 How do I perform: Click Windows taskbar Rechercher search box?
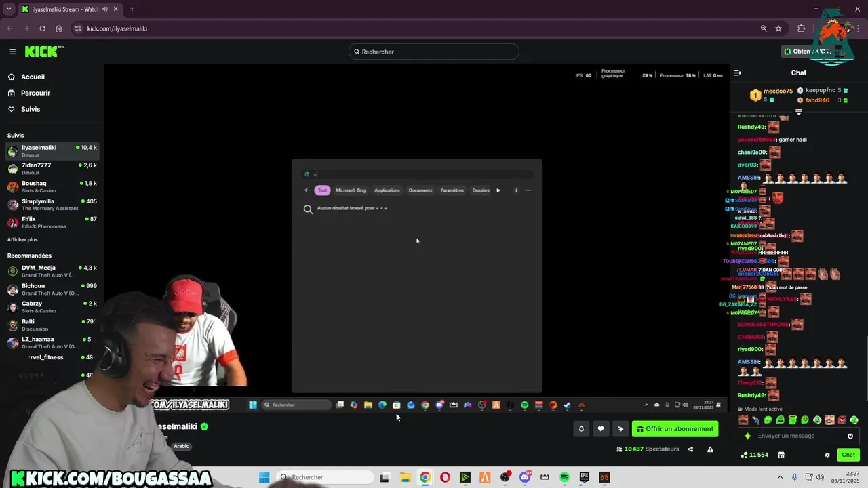point(325,477)
